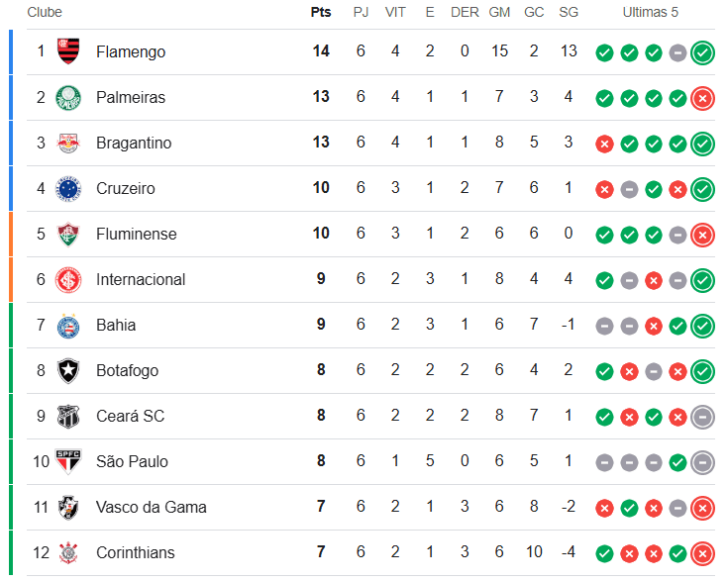The height and width of the screenshot is (581, 728).
Task: Click the Flamengo club crest icon
Action: click(67, 51)
